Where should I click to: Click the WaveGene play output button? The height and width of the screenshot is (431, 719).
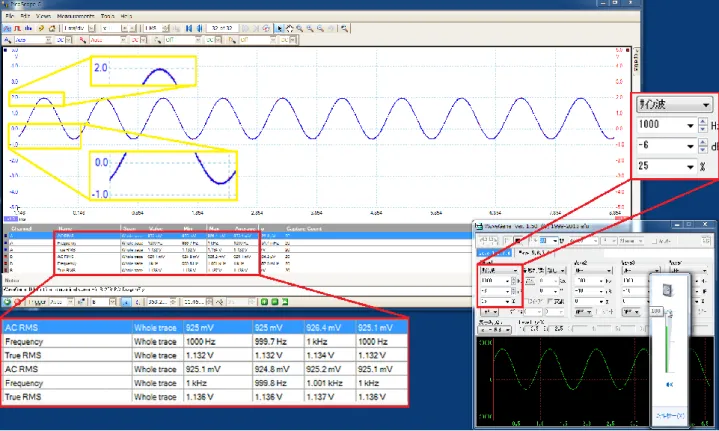click(507, 241)
